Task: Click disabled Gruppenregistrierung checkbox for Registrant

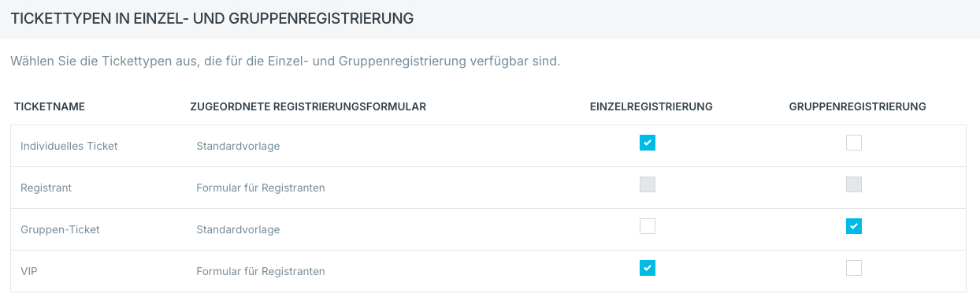Action: point(854,184)
